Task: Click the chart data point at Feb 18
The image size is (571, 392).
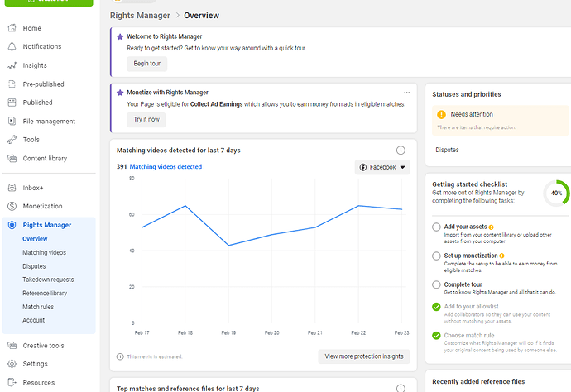Action: (x=185, y=206)
